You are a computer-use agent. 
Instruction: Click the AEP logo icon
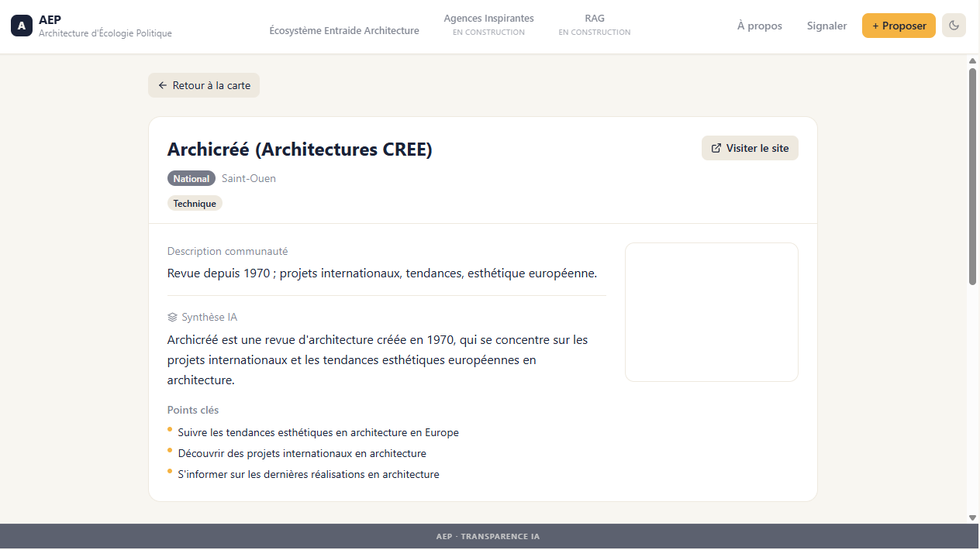coord(20,25)
